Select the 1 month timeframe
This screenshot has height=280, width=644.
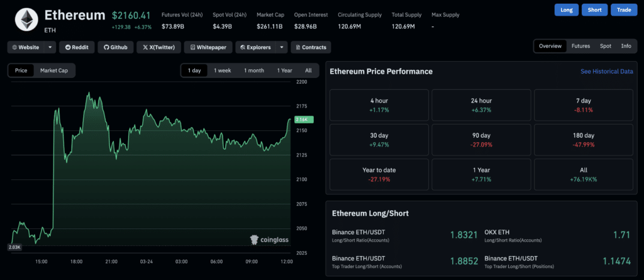tap(254, 70)
